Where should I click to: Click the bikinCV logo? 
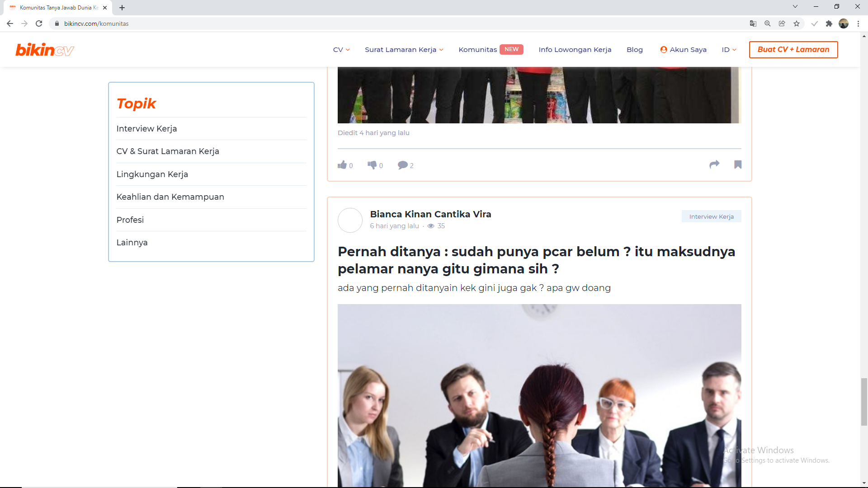pos(44,50)
